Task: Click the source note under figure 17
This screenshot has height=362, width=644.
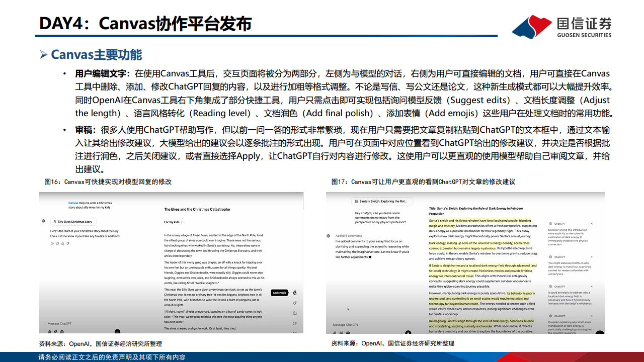Action: (x=392, y=343)
